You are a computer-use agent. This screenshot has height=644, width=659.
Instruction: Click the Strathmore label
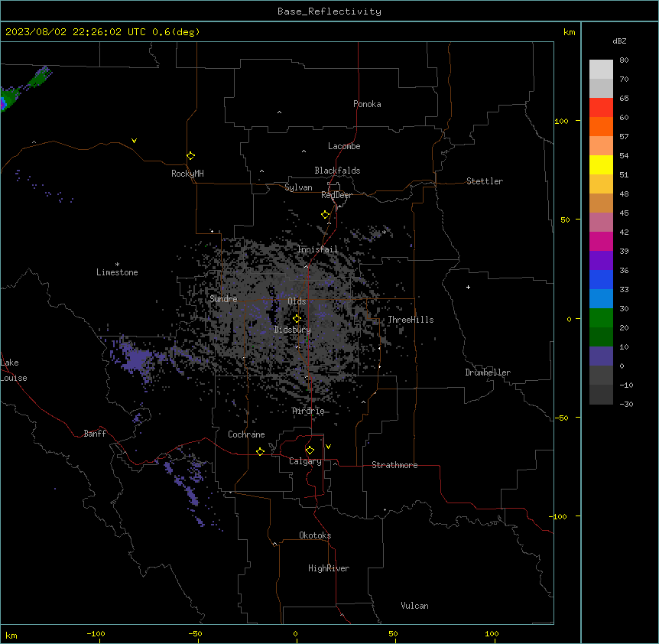[394, 465]
